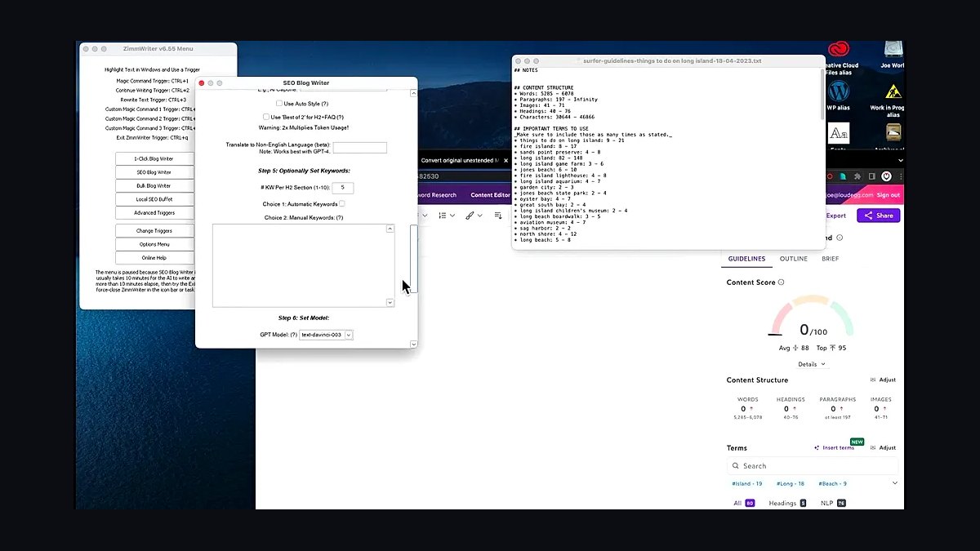
Task: Click the Bulk Blog Writer button
Action: pos(154,185)
